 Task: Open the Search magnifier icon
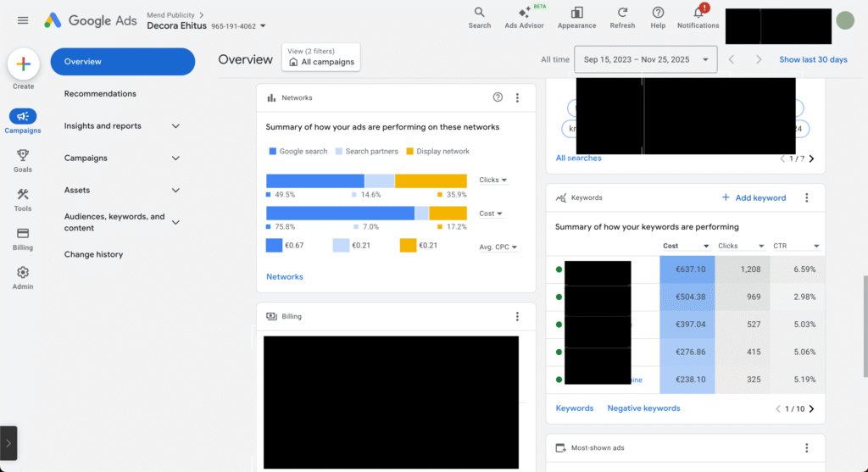480,14
